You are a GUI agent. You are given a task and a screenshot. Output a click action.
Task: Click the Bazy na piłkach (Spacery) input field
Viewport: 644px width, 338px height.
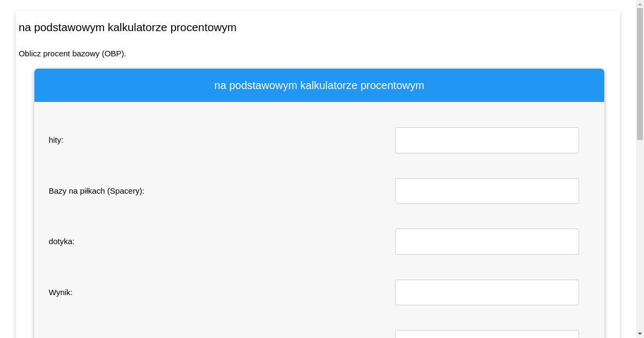pyautogui.click(x=486, y=190)
